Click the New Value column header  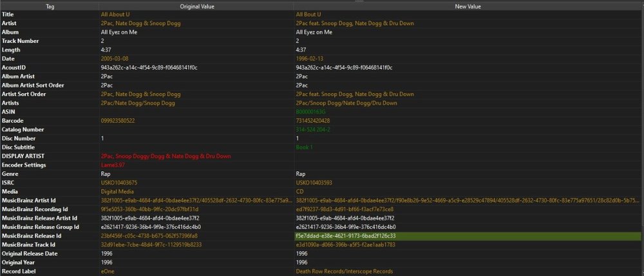point(468,6)
